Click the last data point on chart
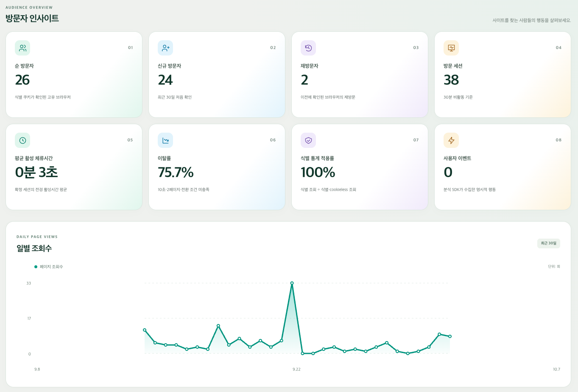 click(450, 336)
